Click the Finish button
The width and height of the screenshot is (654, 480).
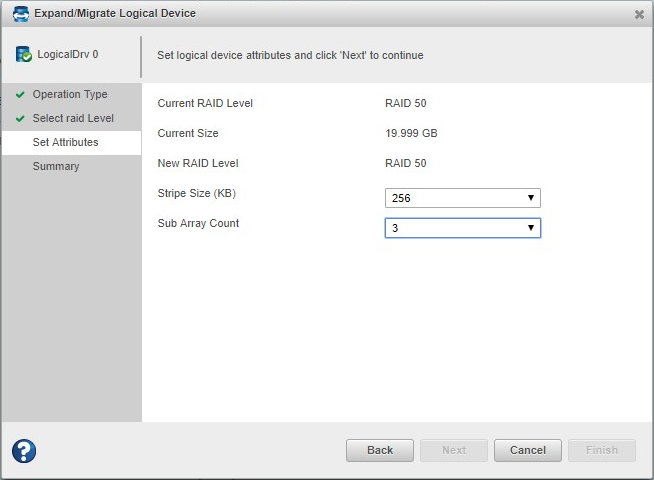(602, 450)
